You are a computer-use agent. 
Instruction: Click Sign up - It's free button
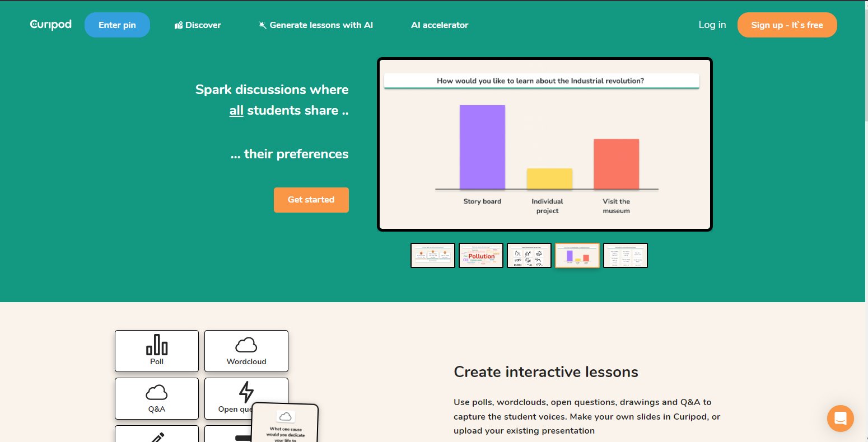click(787, 25)
